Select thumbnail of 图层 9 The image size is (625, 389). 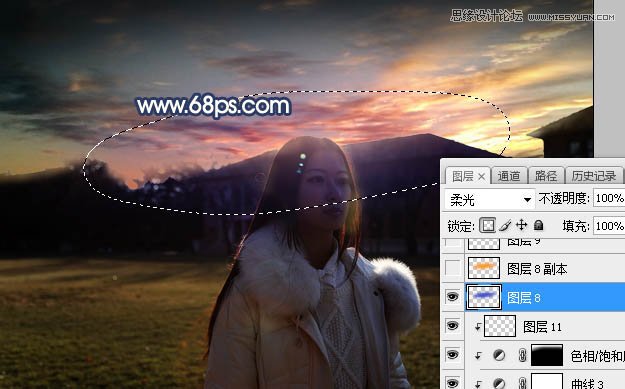(x=484, y=243)
